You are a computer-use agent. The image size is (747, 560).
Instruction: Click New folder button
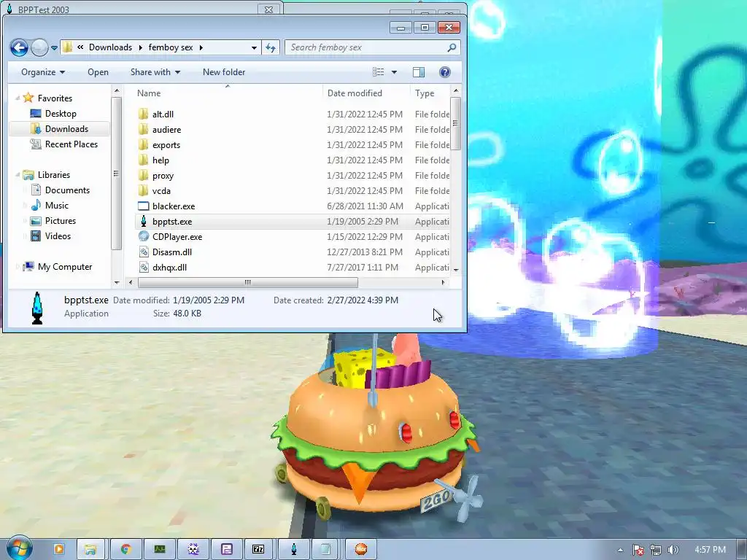[x=224, y=72]
